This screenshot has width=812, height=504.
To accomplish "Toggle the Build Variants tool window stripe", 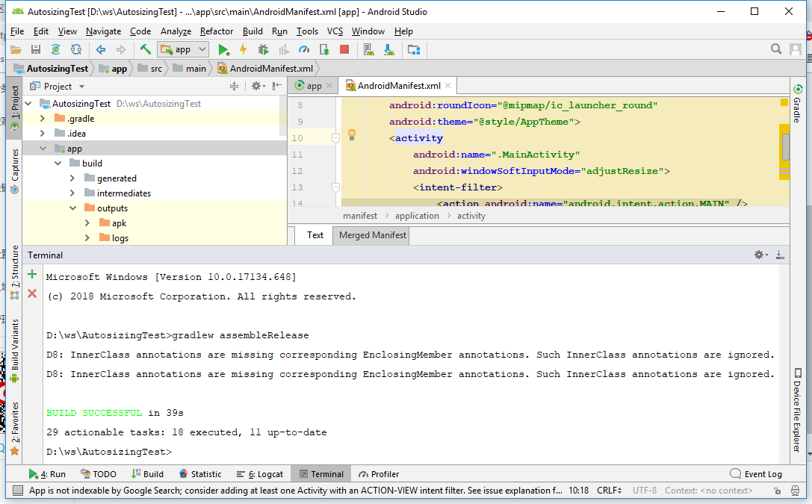I will point(14,350).
